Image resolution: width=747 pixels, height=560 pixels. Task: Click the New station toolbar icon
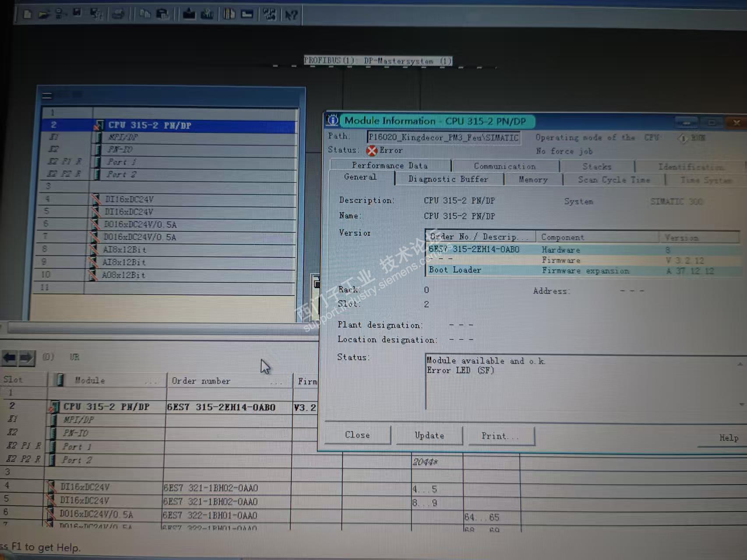(x=27, y=14)
